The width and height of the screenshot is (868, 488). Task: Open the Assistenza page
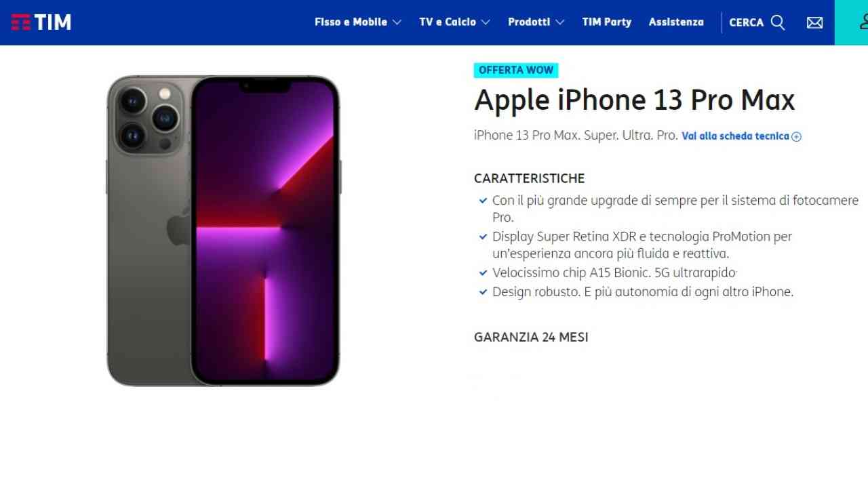(x=676, y=22)
